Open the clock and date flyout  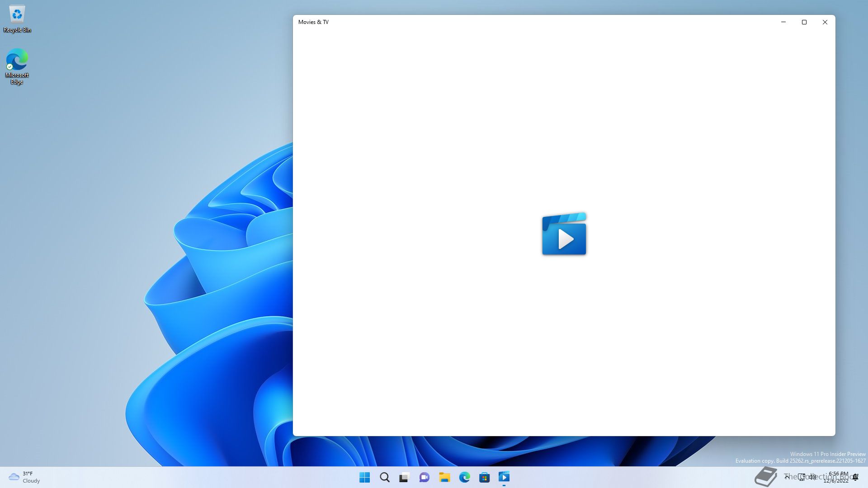837,477
